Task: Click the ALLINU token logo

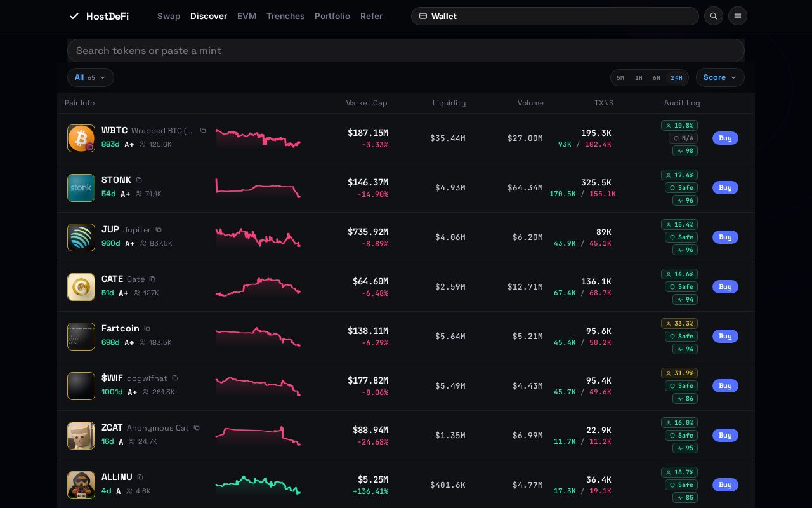Action: tap(81, 485)
